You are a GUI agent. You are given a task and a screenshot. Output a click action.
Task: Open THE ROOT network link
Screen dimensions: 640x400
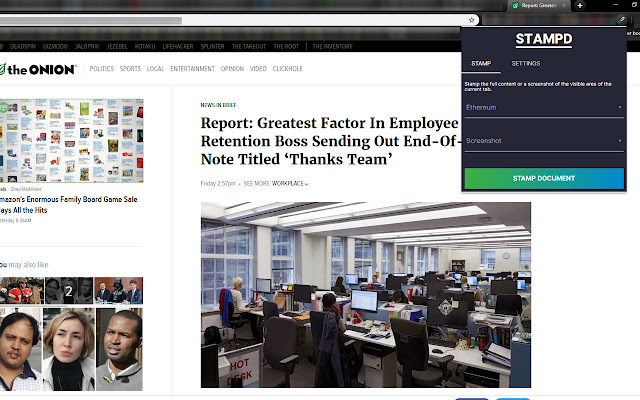pos(286,47)
